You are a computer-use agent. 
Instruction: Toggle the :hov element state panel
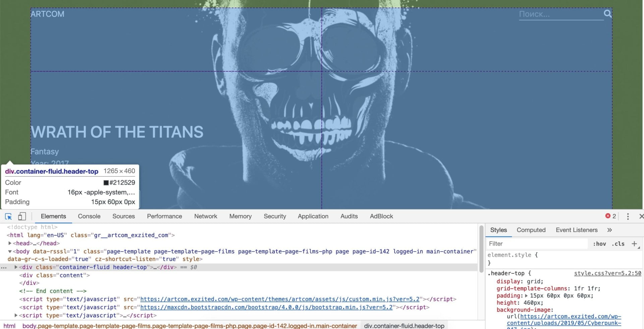coord(599,244)
